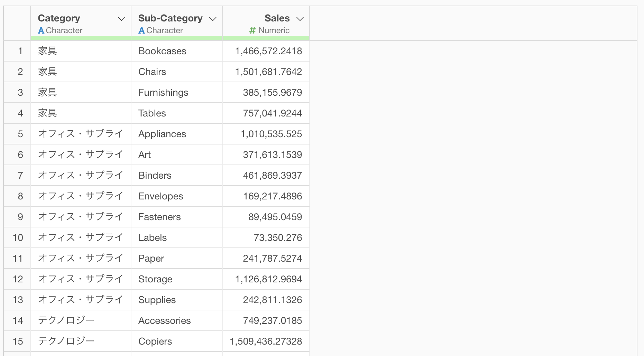Select the テクノロジー cell in row 14
Viewport: 644px width, 356px height.
(81, 321)
